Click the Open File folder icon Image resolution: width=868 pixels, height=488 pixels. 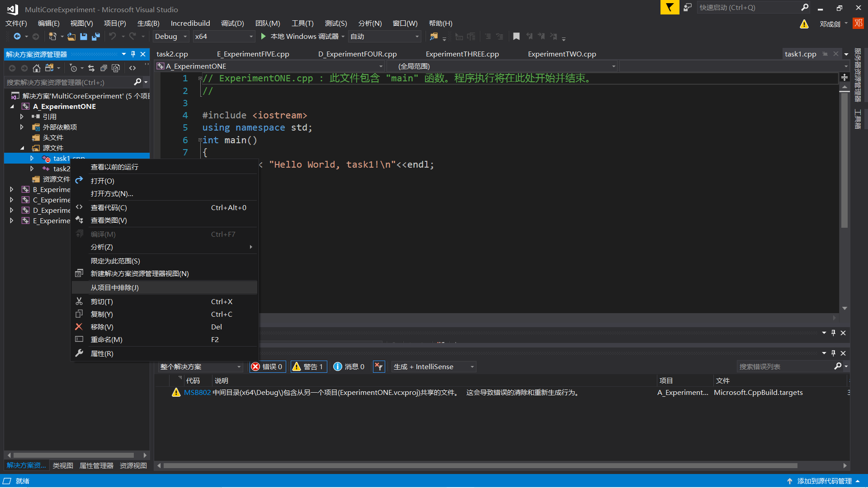pos(71,37)
